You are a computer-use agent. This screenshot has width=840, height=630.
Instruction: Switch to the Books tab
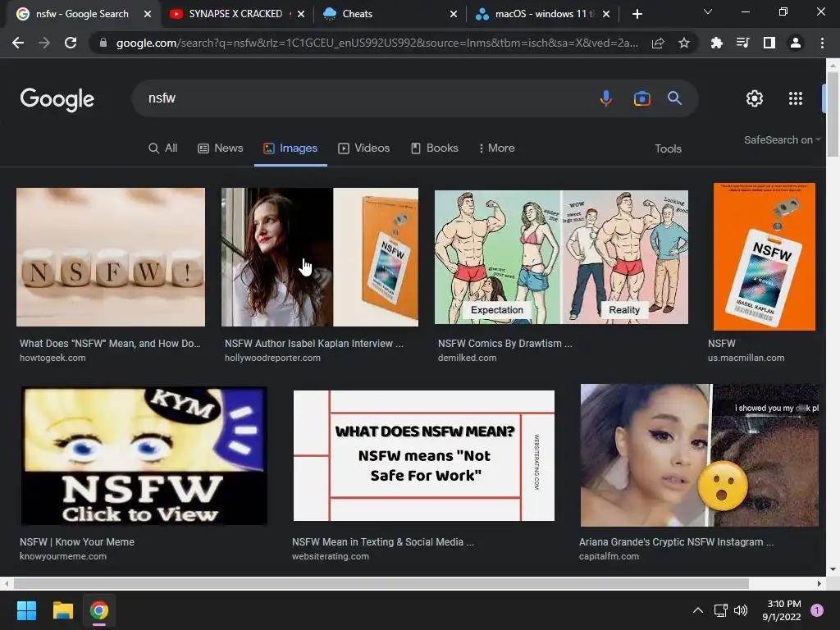click(x=435, y=148)
